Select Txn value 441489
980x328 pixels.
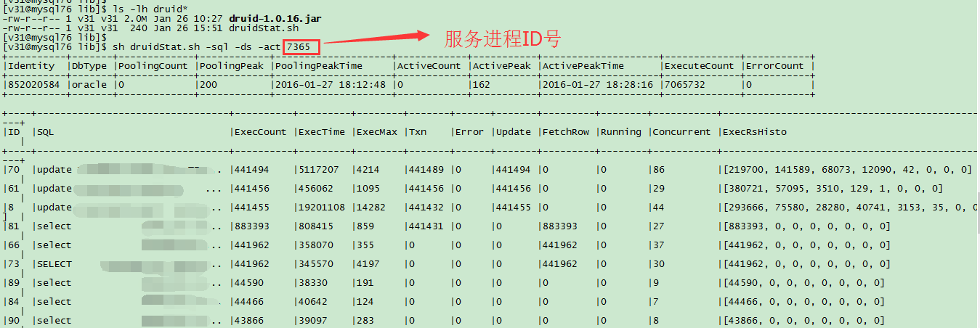[426, 170]
